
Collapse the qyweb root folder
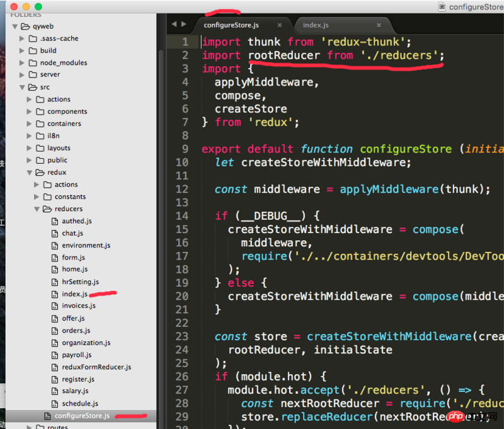point(15,26)
